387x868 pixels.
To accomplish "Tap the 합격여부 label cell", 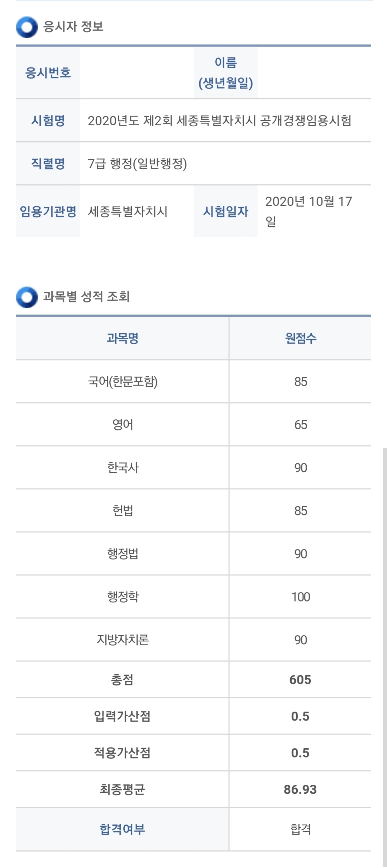I will [123, 829].
